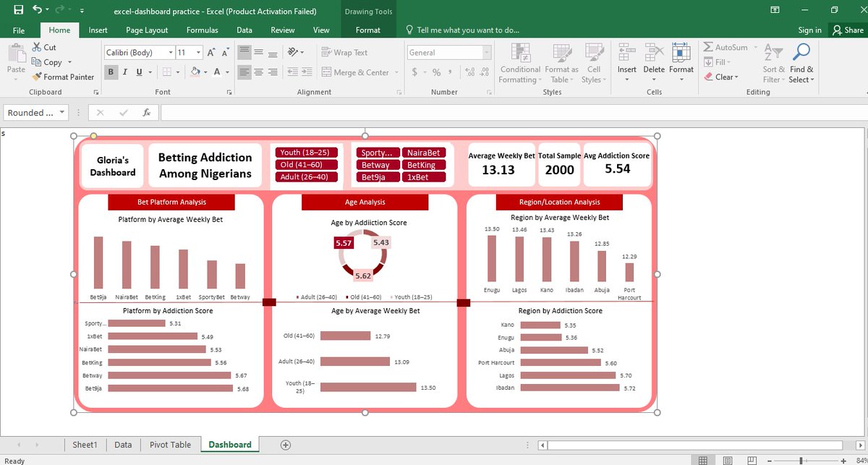Open the font size dropdown
The height and width of the screenshot is (465, 868).
197,53
